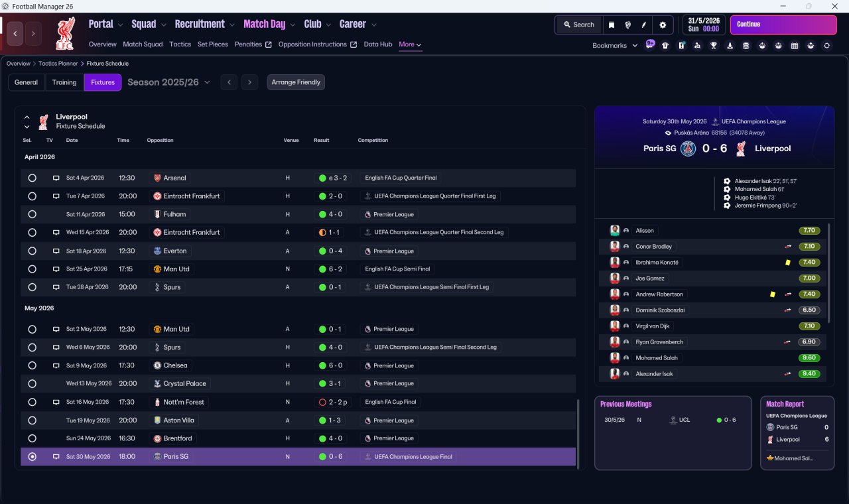Image resolution: width=849 pixels, height=504 pixels.
Task: Click the shirt bookmark icon
Action: [x=665, y=46]
